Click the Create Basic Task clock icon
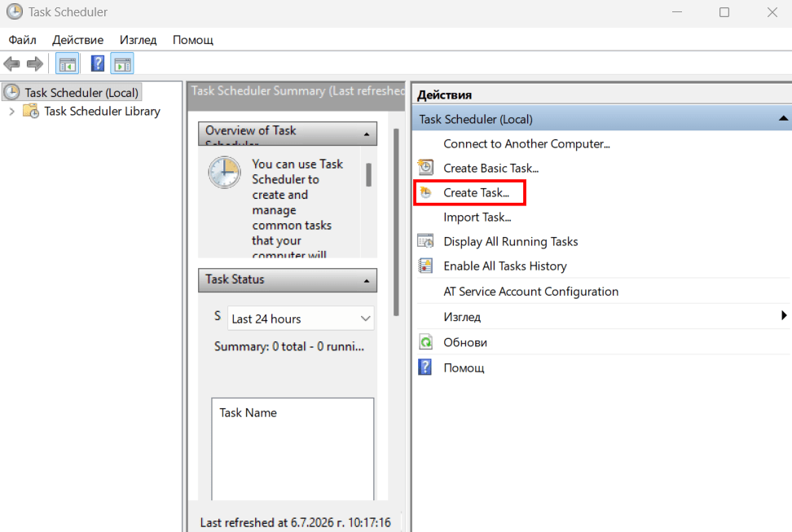792x532 pixels. [x=425, y=167]
